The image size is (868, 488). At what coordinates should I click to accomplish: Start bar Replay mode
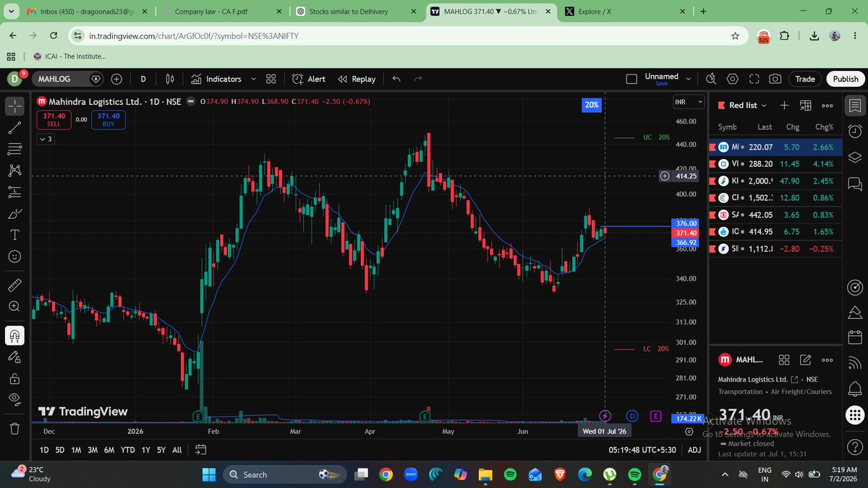pos(357,79)
